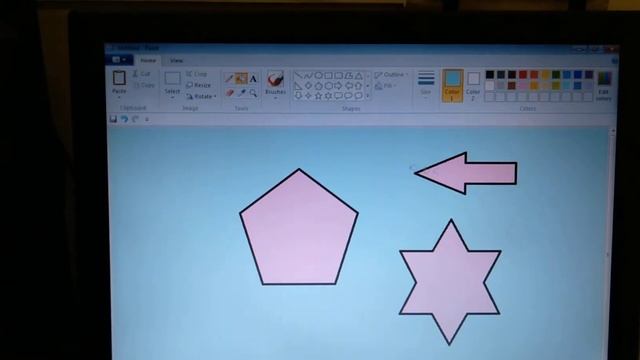Click Save icon in quick access toolbar

[x=113, y=119]
